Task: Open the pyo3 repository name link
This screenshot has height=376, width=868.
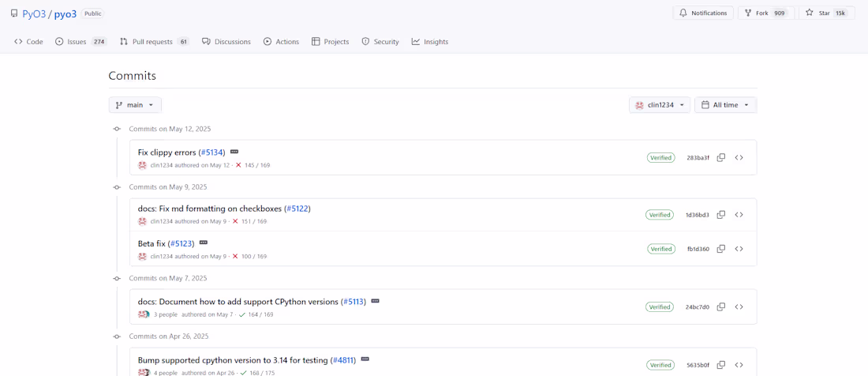Action: (65, 14)
